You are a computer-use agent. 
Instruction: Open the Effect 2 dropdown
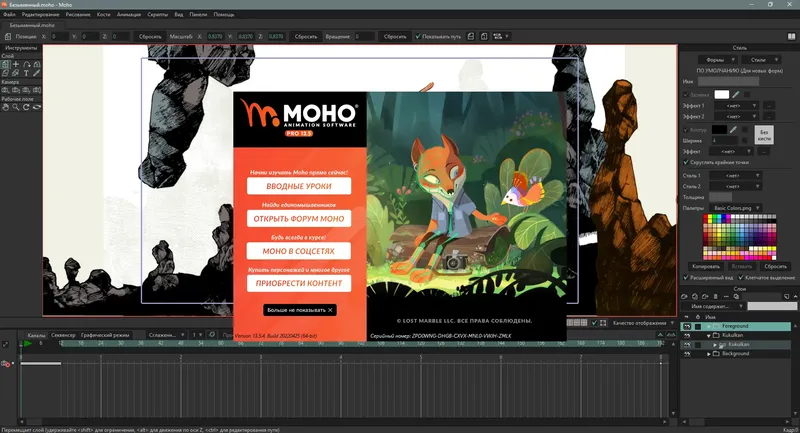click(x=737, y=116)
